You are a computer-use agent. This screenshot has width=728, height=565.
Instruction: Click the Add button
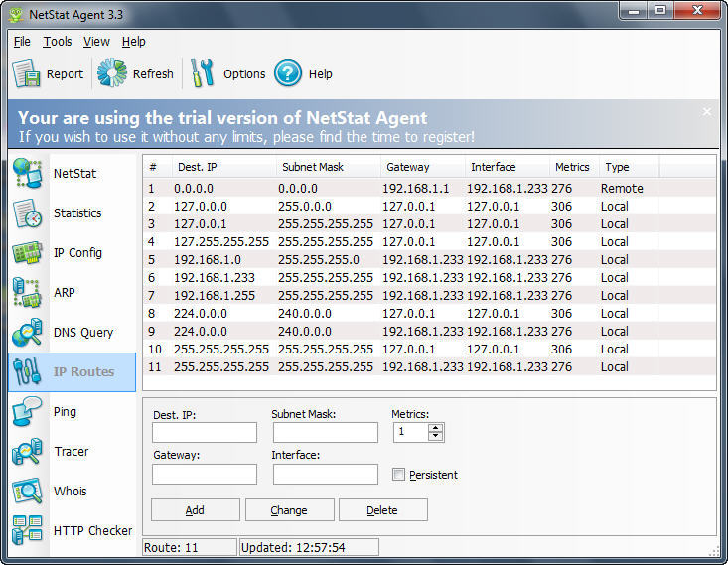[x=195, y=510]
